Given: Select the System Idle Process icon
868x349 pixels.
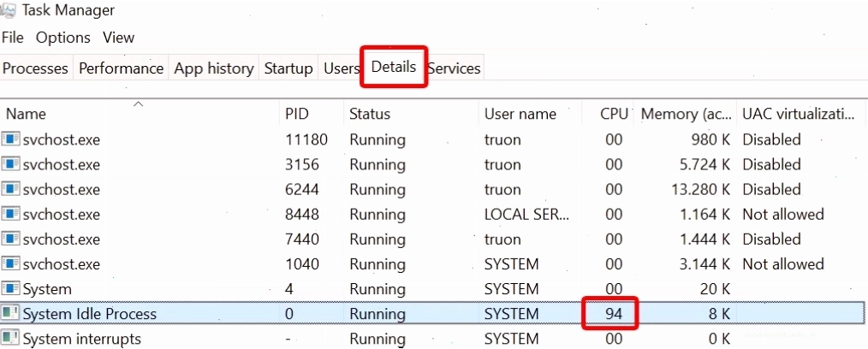Looking at the screenshot, I should pos(11,314).
